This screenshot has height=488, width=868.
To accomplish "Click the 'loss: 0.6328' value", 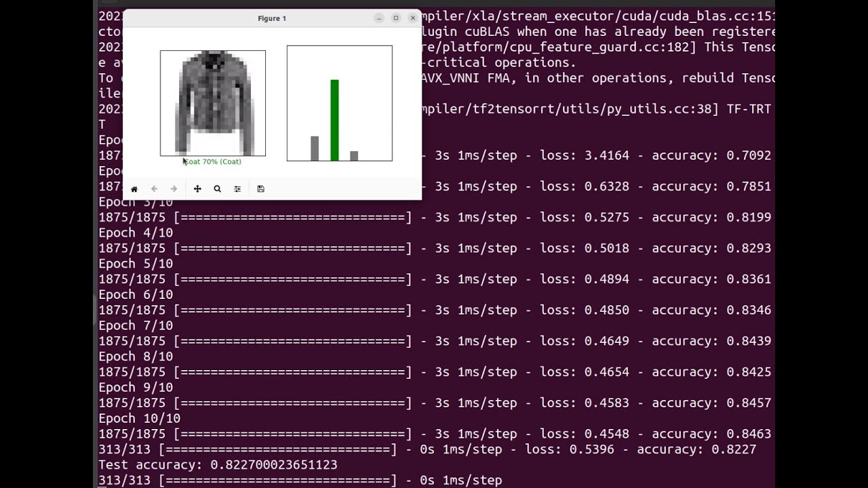I will coord(585,186).
